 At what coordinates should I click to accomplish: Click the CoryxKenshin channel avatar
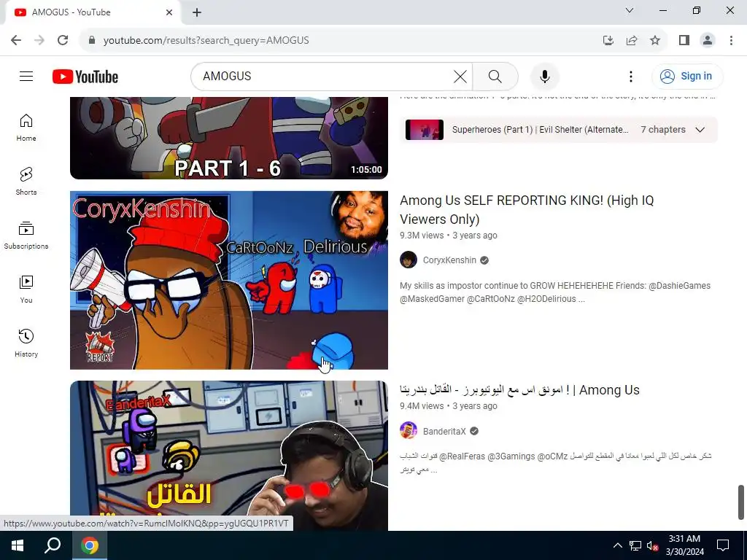(409, 260)
